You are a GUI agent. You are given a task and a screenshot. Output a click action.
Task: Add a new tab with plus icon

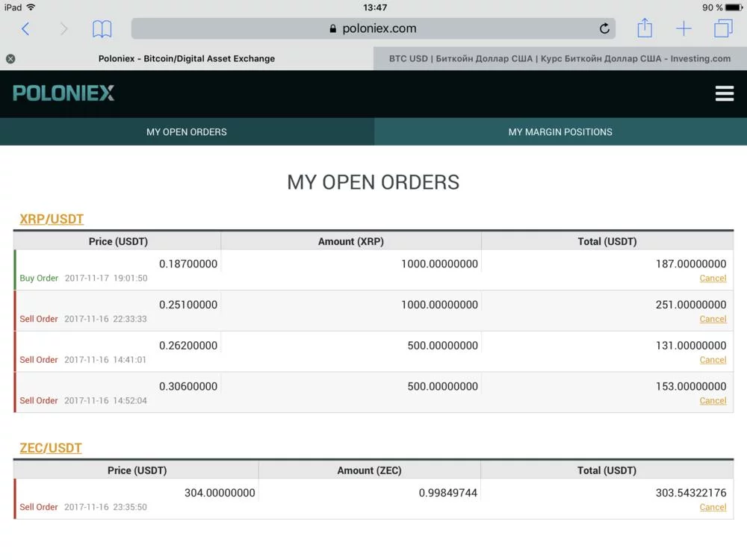[x=684, y=28]
